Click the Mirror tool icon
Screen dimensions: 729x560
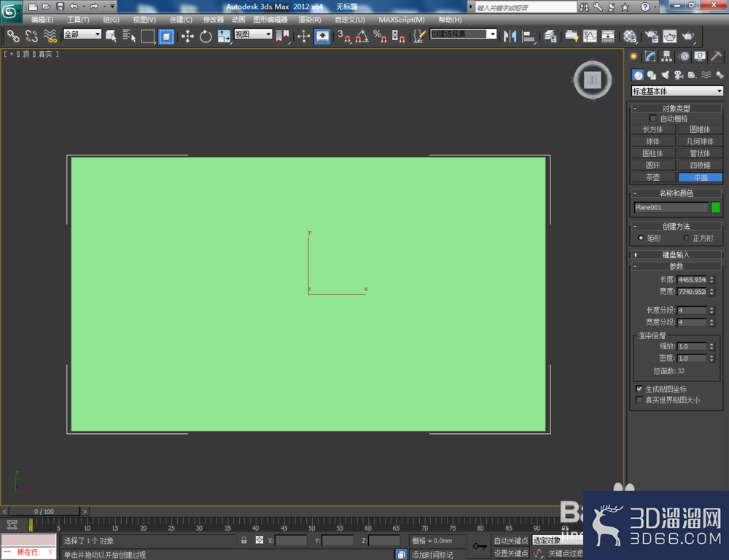point(510,36)
